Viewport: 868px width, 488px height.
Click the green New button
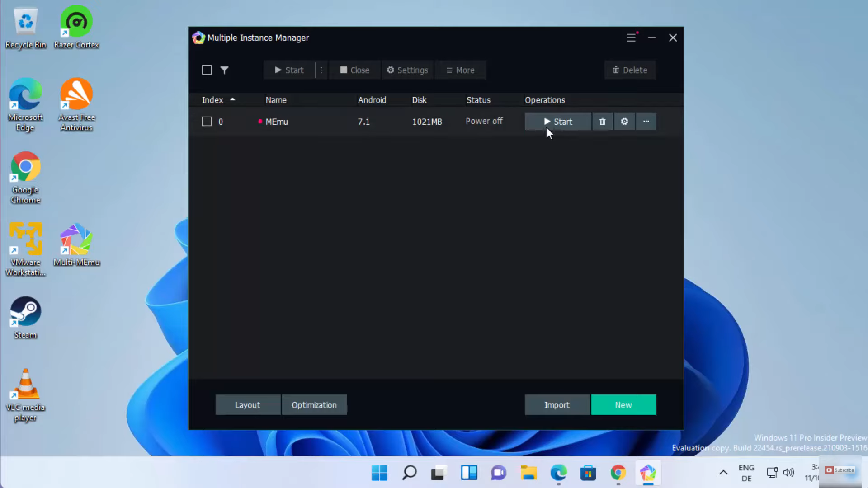623,405
